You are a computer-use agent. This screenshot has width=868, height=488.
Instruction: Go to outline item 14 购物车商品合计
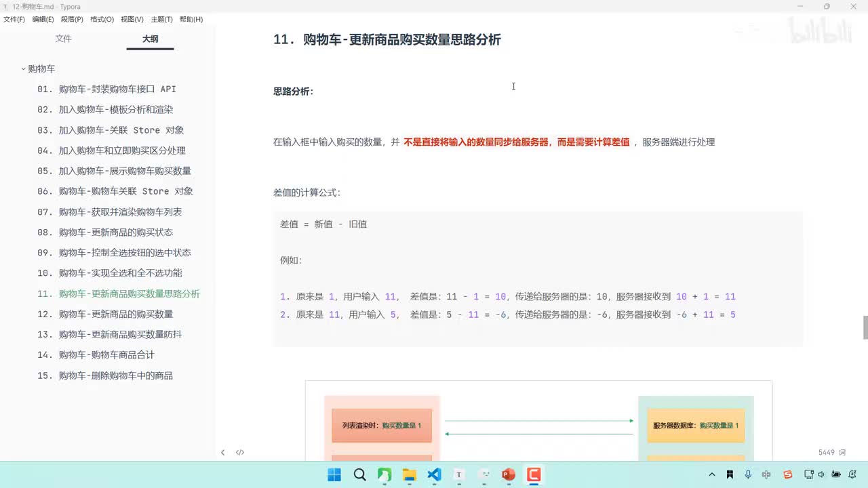click(96, 355)
